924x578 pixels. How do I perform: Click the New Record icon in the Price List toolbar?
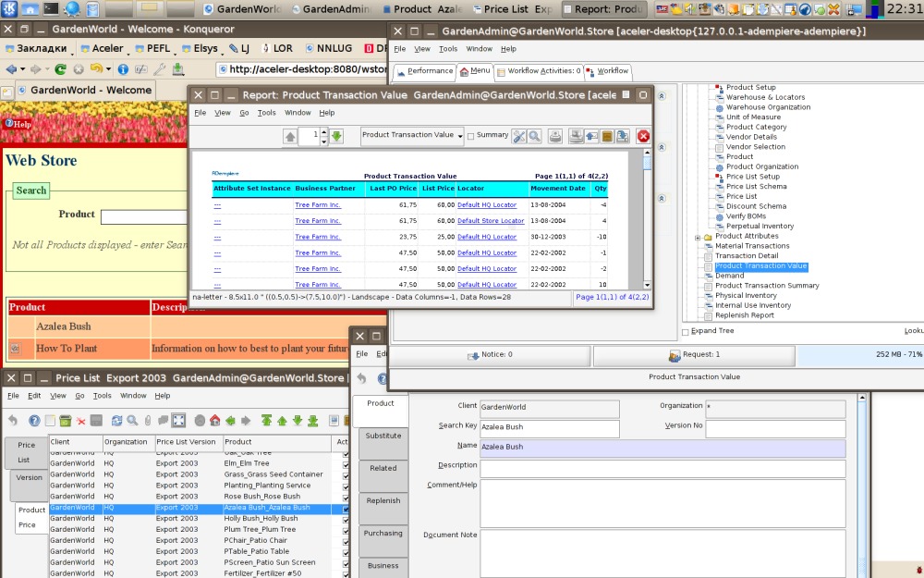50,421
